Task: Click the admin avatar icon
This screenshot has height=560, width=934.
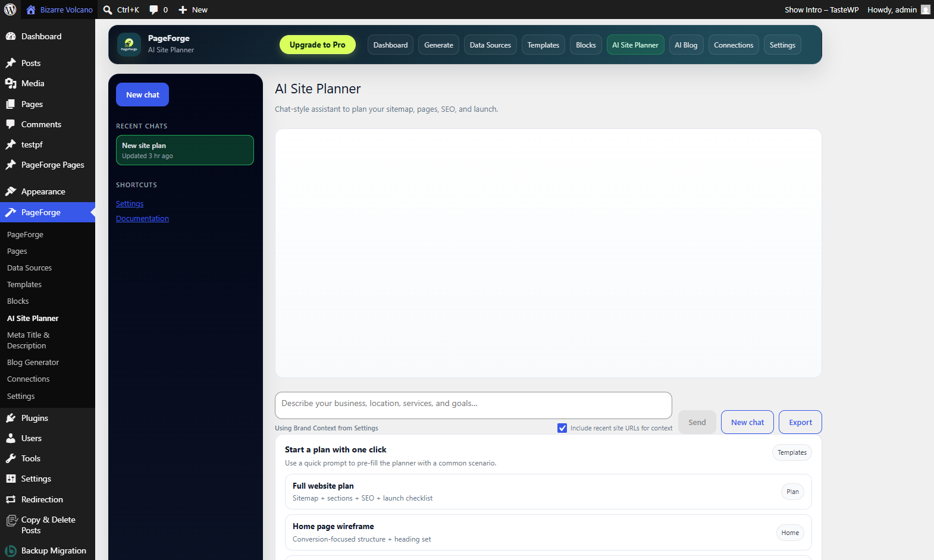Action: coord(925,10)
